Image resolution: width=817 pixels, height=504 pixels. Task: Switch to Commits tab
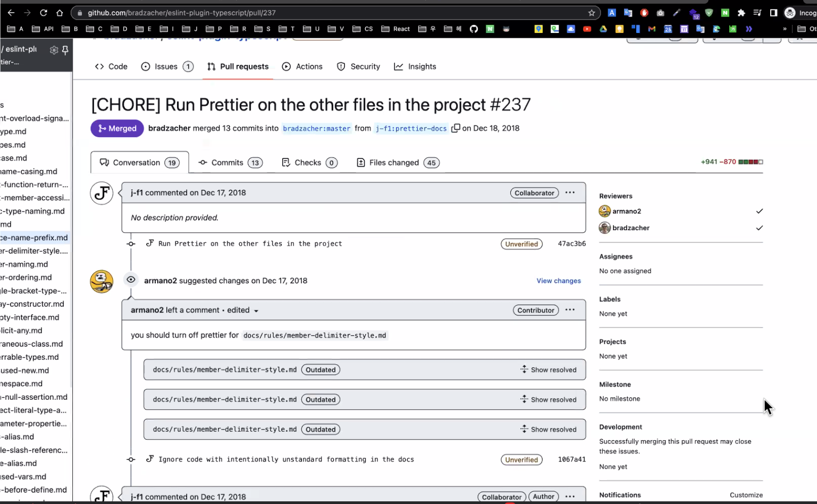(x=230, y=163)
